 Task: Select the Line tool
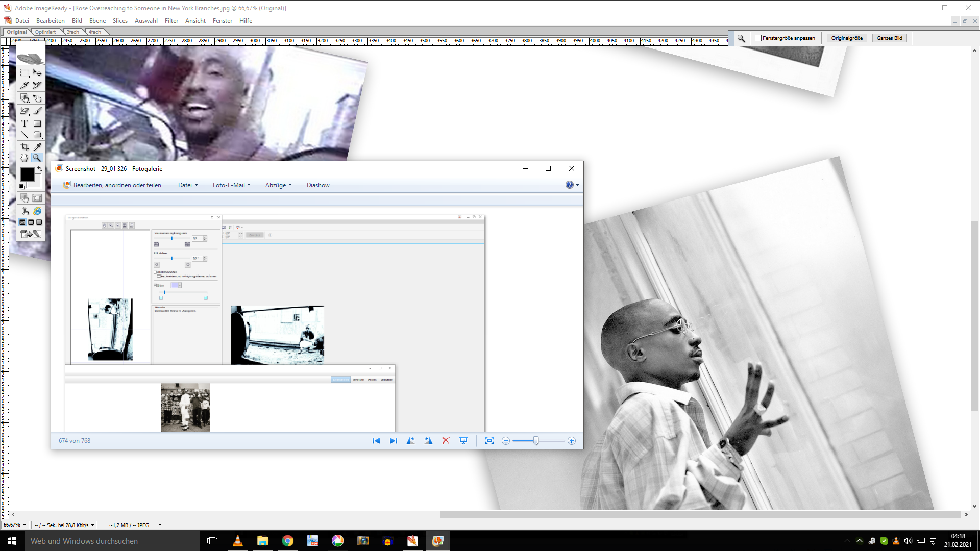[24, 135]
